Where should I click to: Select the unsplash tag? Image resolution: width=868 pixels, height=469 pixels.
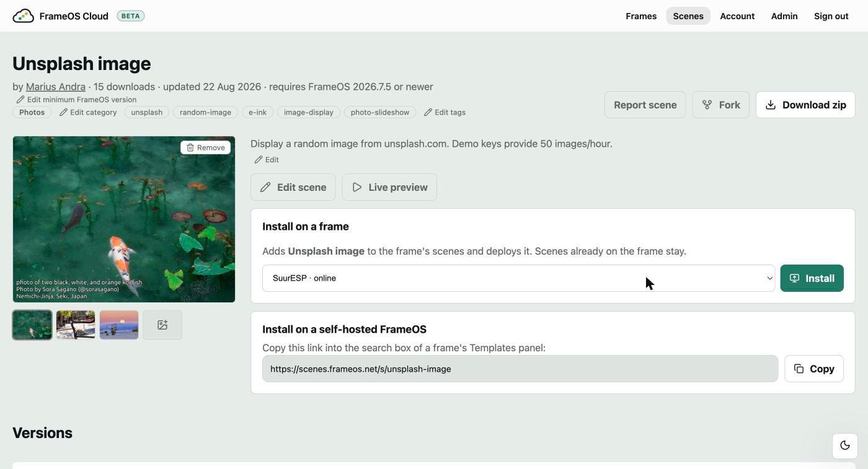(x=146, y=112)
